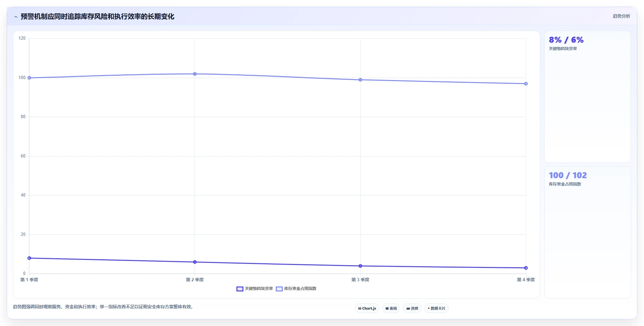
Task: Click the 8% / 6% value card
Action: (588, 97)
